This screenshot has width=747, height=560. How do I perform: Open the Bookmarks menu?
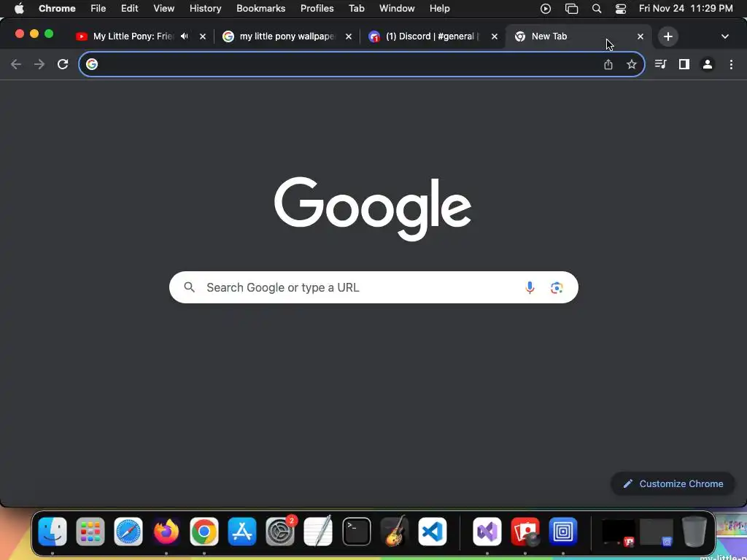[260, 9]
